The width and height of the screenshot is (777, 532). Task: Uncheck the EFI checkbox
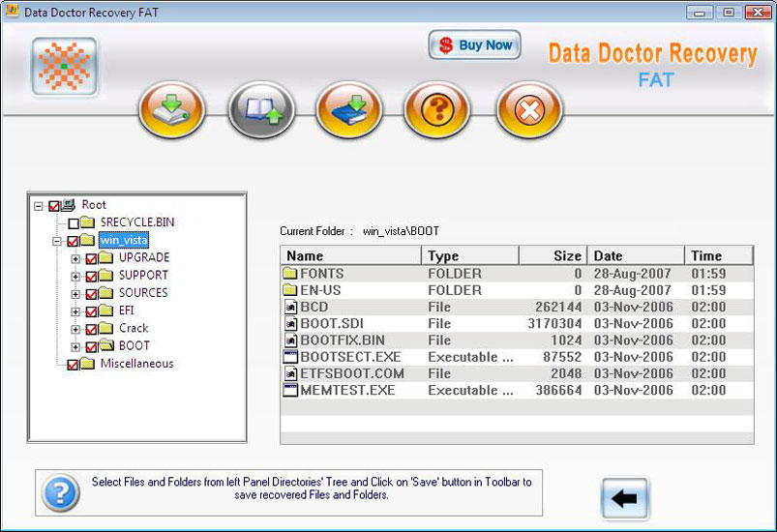[x=91, y=311]
